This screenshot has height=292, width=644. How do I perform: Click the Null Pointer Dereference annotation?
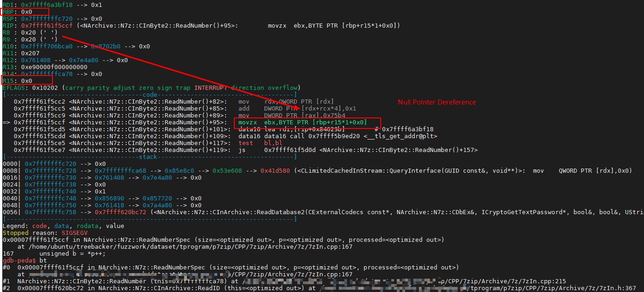[436, 102]
